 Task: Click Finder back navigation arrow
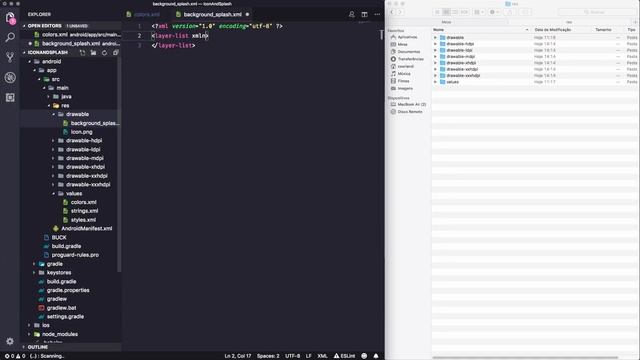392,12
